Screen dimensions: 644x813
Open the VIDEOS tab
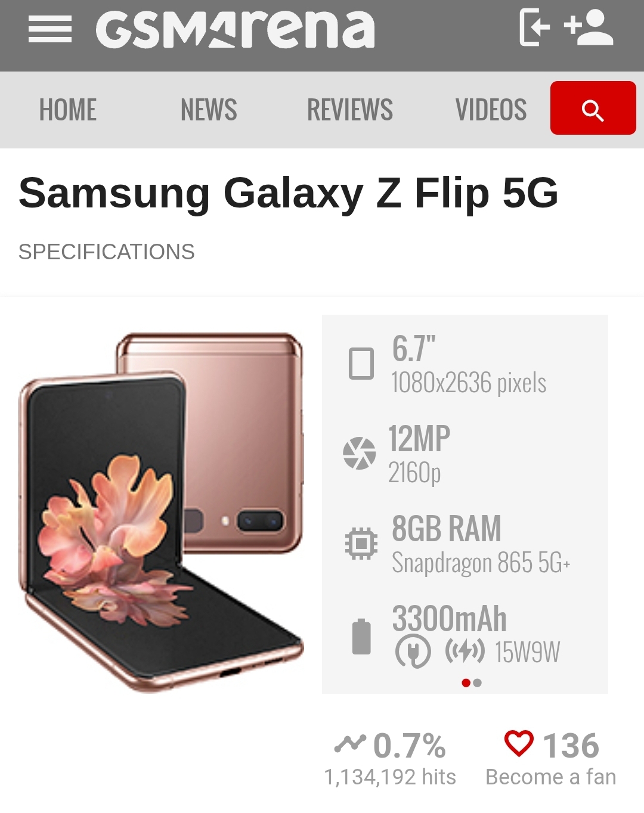click(x=491, y=110)
